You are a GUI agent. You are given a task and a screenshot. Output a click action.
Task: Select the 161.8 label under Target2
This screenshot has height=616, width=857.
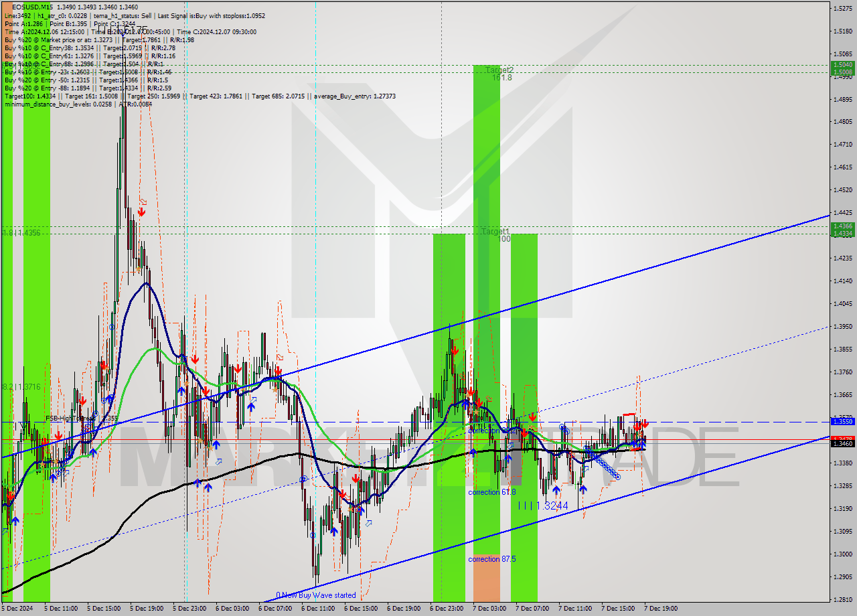click(501, 78)
